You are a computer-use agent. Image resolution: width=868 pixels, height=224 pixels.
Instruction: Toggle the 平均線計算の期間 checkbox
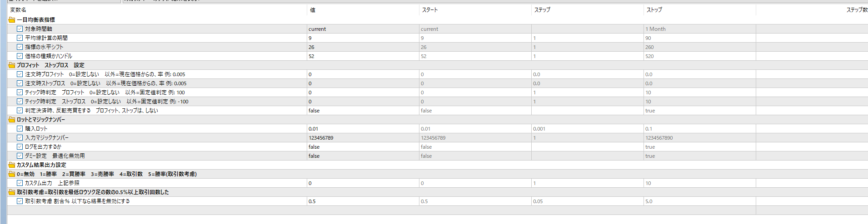point(20,38)
